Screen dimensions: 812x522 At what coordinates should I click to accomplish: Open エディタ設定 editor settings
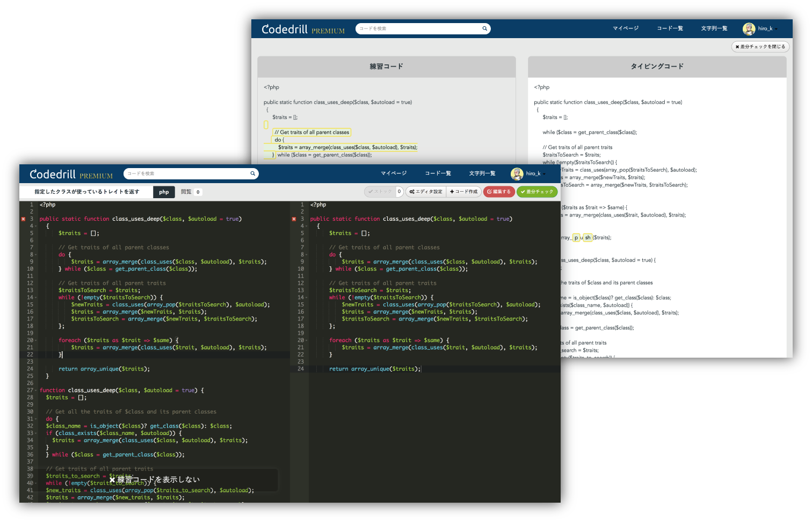coord(426,192)
